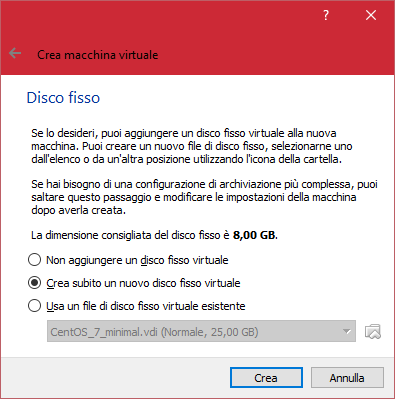
Task: Click the paragraph starting Se lo desideri
Action: (192, 146)
